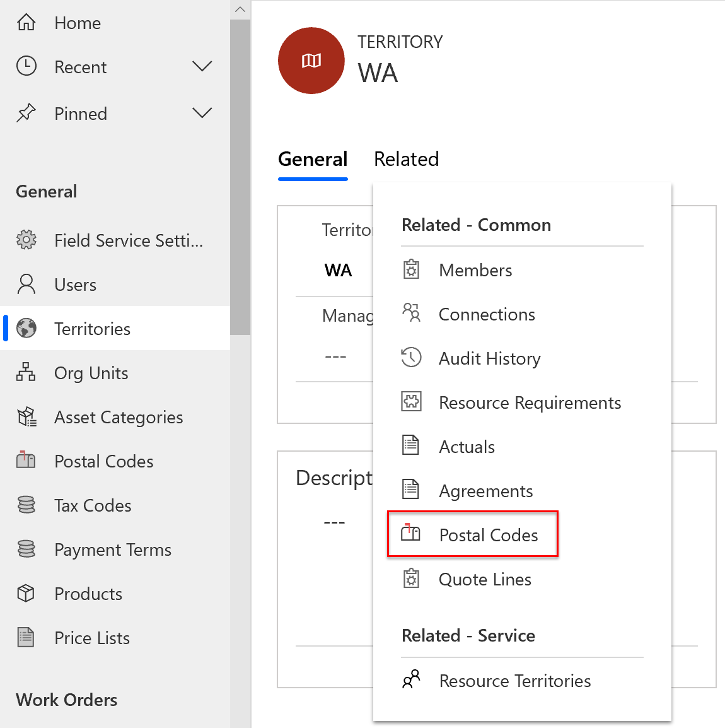Open Price Lists in sidebar
This screenshot has height=728, width=725.
point(92,638)
